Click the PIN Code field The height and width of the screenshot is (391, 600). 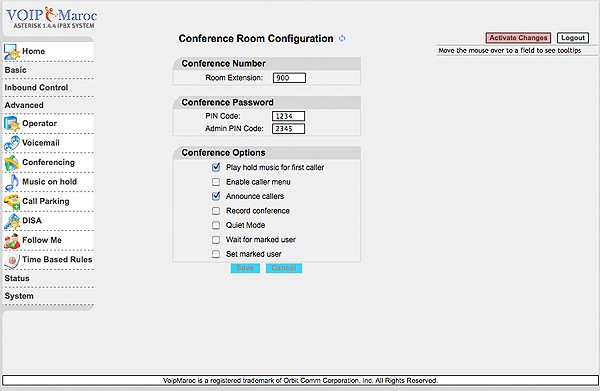point(289,116)
